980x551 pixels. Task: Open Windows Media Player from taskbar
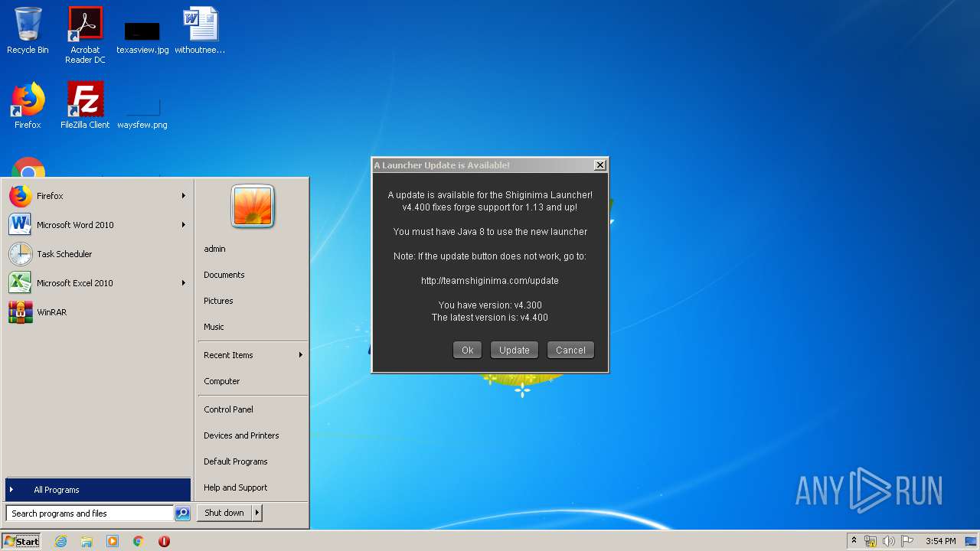click(x=113, y=541)
